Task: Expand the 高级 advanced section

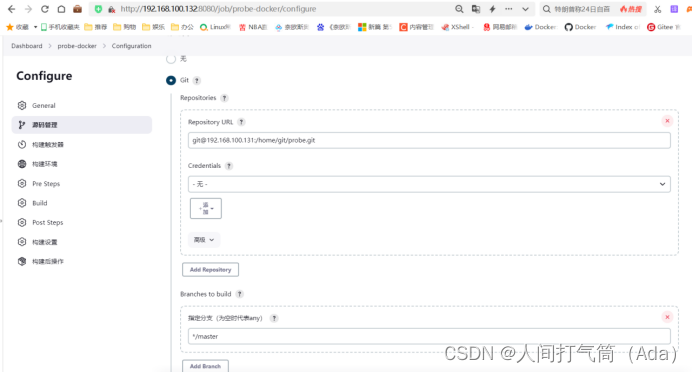Action: [x=204, y=240]
